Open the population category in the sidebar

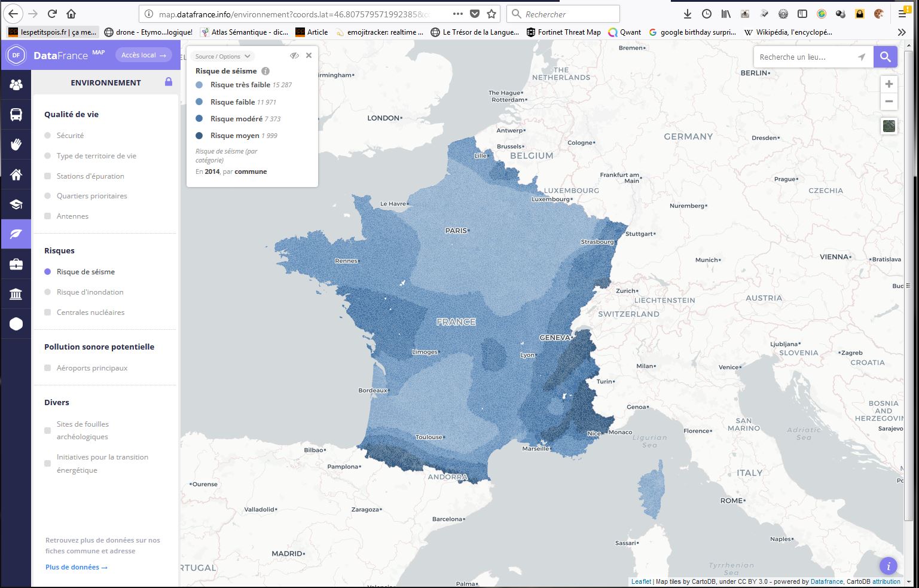[x=16, y=85]
